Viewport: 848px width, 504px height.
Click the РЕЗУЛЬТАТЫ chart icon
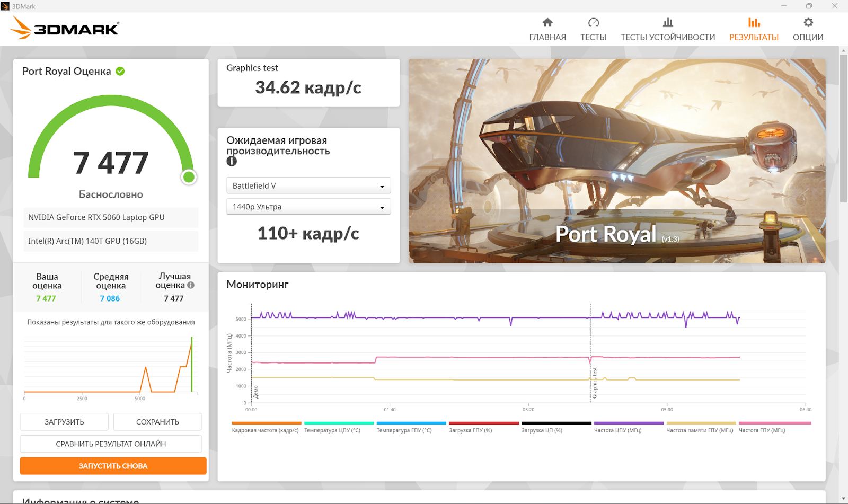point(754,22)
